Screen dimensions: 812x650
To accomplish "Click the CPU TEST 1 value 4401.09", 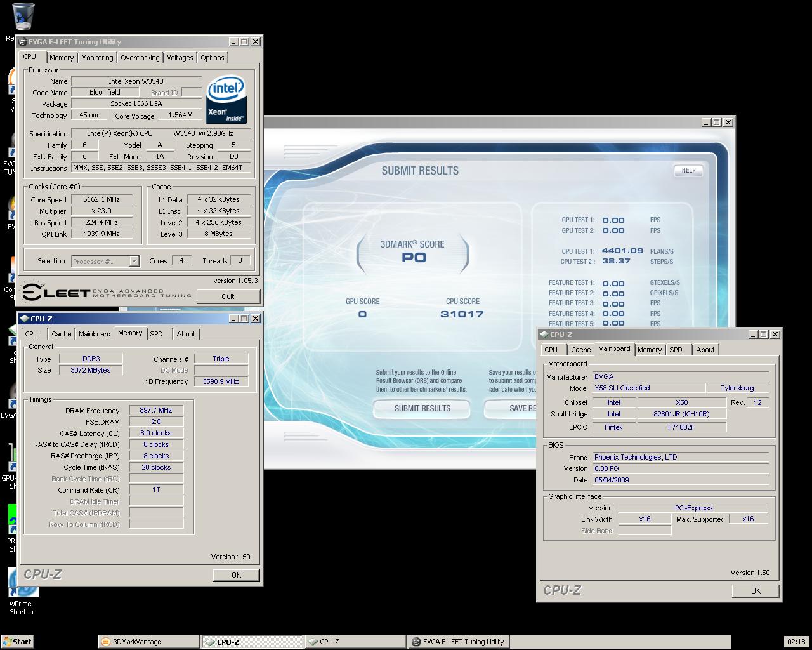I will pos(622,251).
